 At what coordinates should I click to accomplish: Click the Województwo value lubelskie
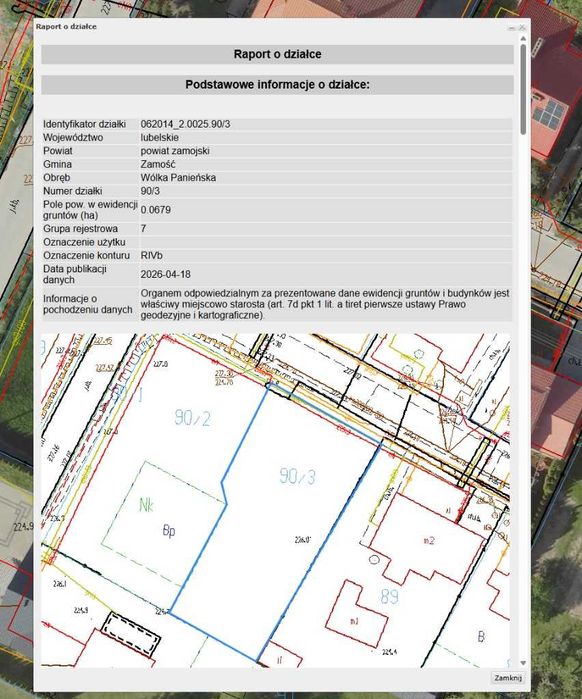(160, 137)
